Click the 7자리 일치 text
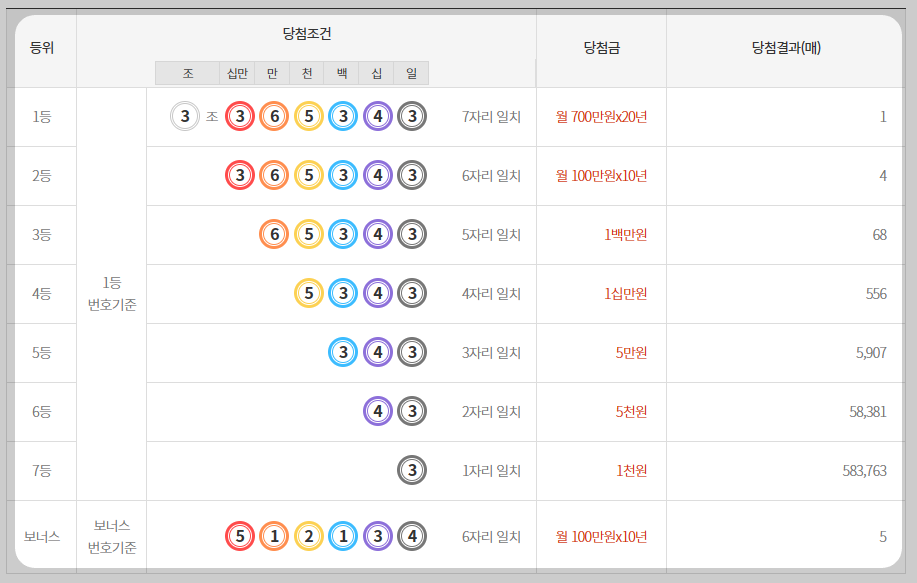The image size is (917, 583). click(491, 117)
